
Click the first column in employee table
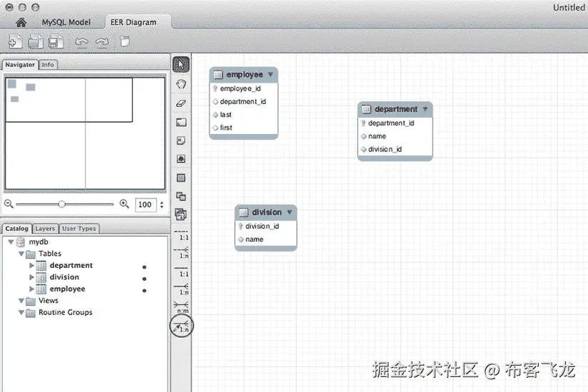[x=244, y=128]
